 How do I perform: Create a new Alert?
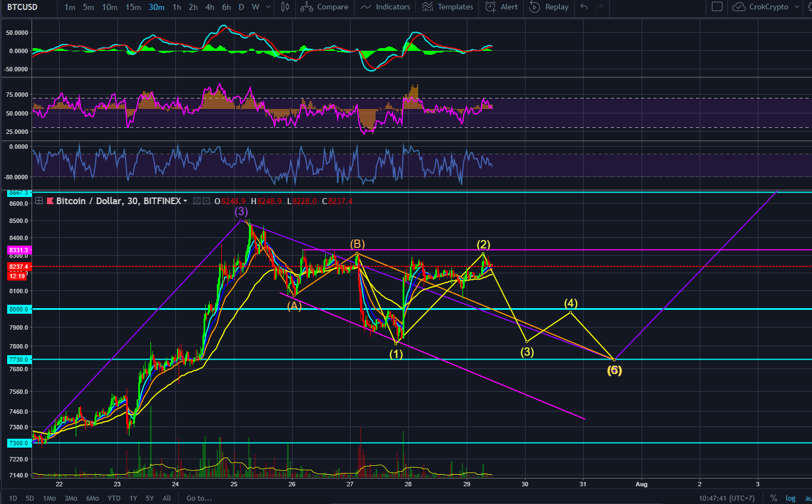point(501,7)
